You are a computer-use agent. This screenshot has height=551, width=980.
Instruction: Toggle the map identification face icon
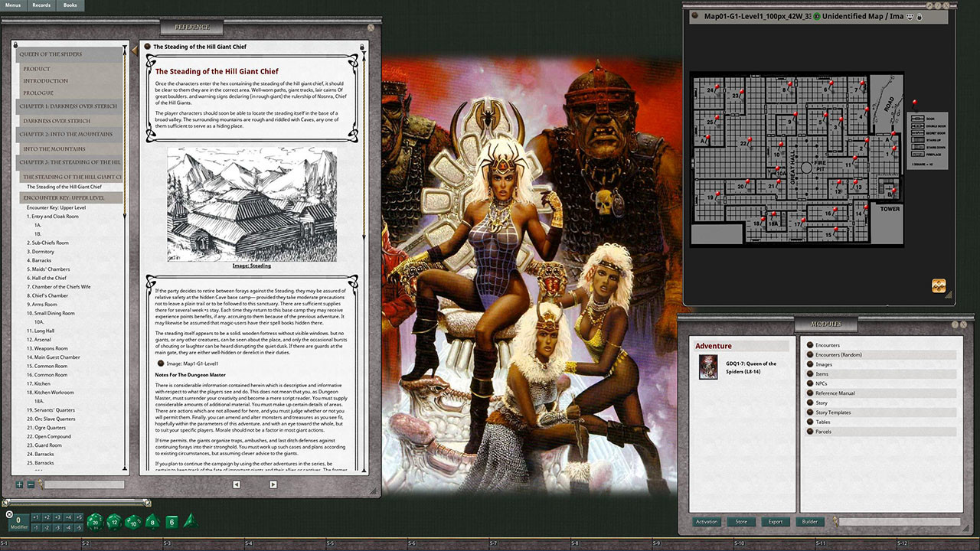tap(910, 16)
